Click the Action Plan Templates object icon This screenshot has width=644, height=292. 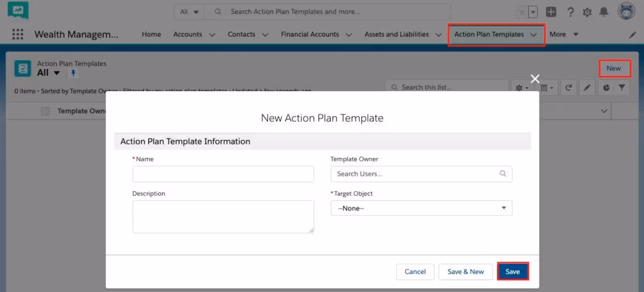pyautogui.click(x=23, y=68)
